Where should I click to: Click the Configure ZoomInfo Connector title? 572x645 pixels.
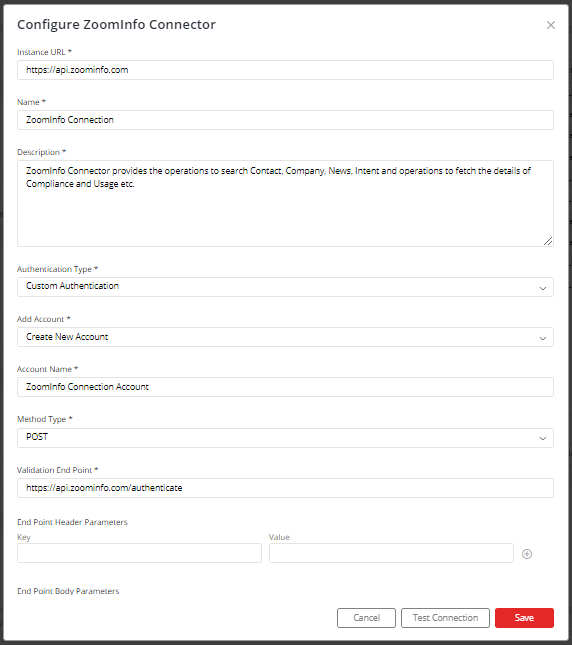(x=116, y=25)
